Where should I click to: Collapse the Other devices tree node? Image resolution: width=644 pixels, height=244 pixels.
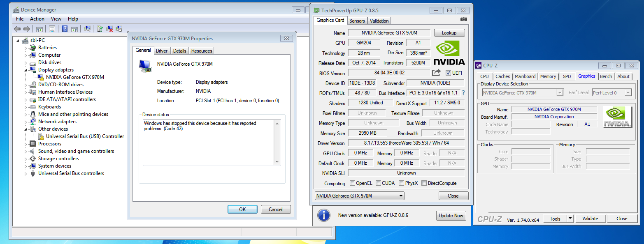pos(26,129)
